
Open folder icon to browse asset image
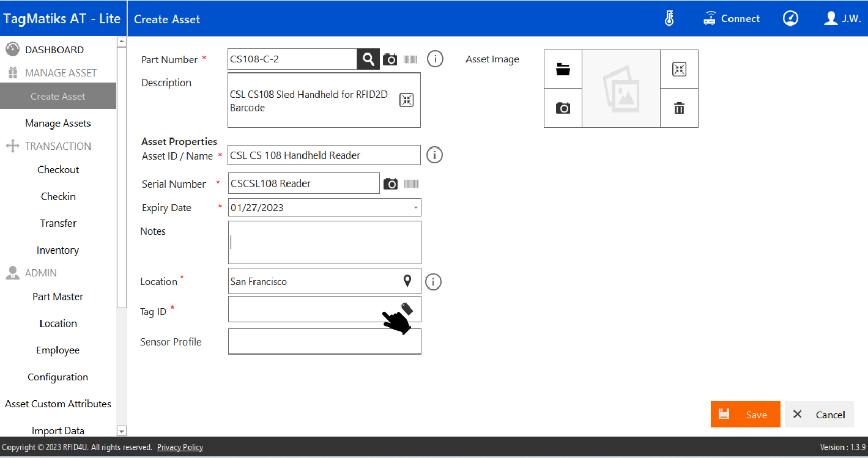[x=563, y=69]
